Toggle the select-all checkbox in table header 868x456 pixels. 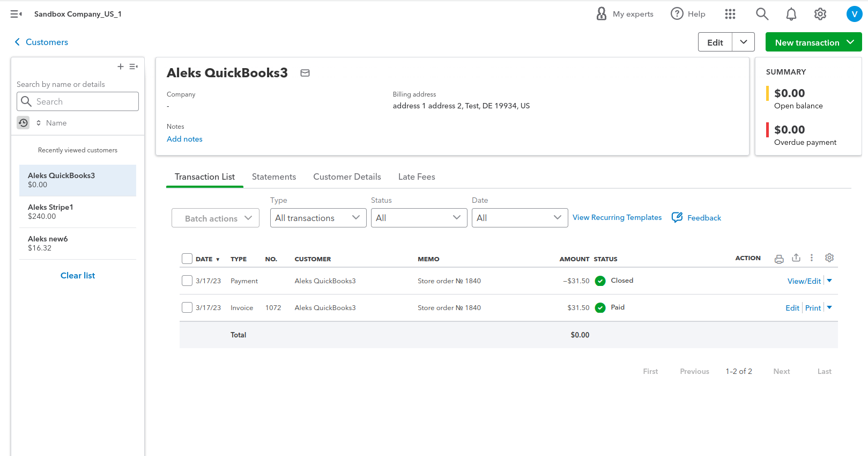pyautogui.click(x=187, y=259)
